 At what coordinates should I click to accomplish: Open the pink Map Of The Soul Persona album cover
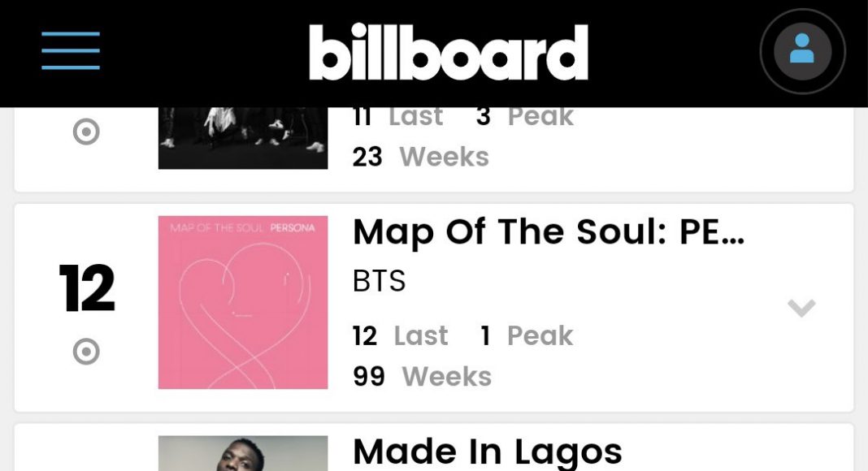pyautogui.click(x=243, y=302)
